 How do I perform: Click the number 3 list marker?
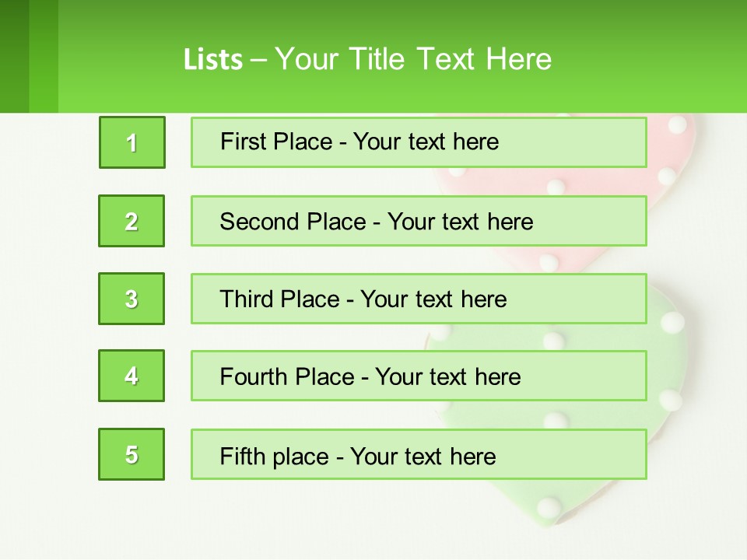click(x=132, y=299)
